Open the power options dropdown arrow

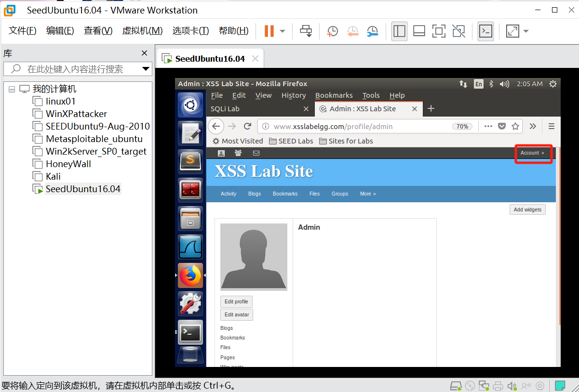tap(283, 31)
